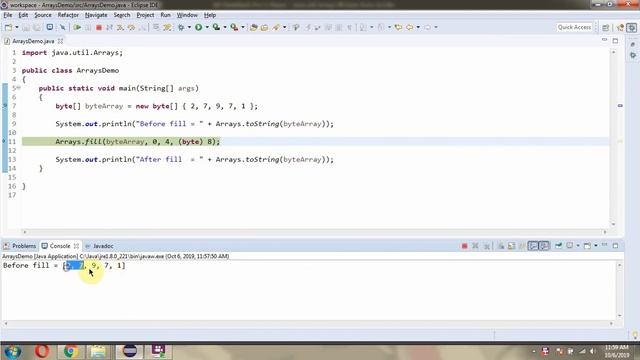Screen dimensions: 640x360
Task: Expand the Debug launch dropdown arrow
Action: coord(189,27)
